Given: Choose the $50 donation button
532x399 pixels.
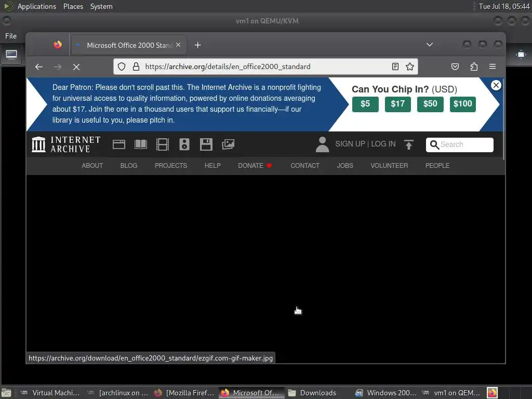Looking at the screenshot, I should pyautogui.click(x=430, y=104).
